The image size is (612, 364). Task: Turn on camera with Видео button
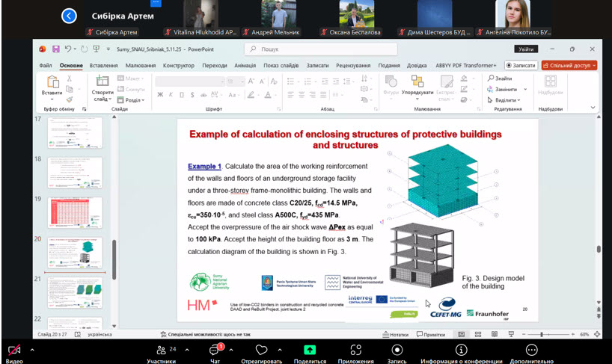pyautogui.click(x=14, y=350)
